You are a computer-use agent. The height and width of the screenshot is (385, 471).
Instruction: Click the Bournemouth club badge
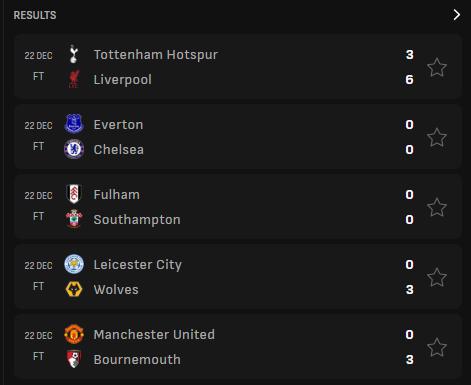click(74, 359)
